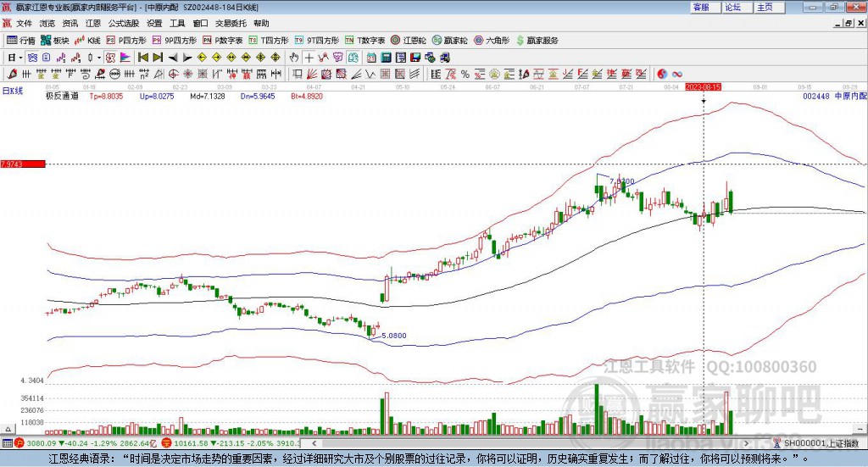868x467 pixels.
Task: Click scroll-up arrow at chart bottom-left
Action: point(8,429)
